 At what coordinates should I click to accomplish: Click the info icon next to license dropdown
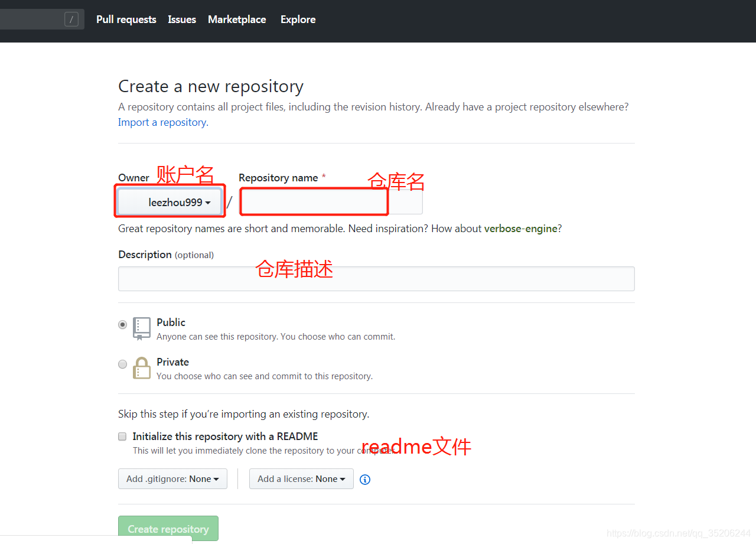coord(365,480)
